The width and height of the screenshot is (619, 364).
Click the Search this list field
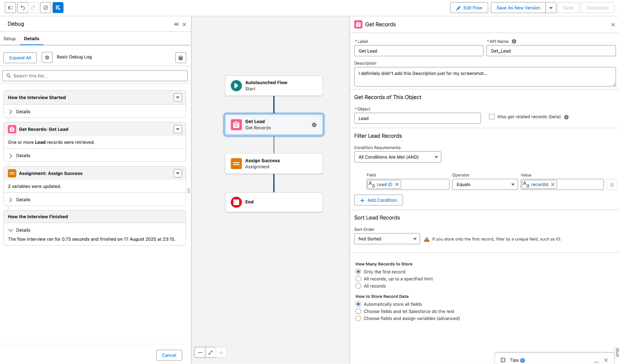coord(95,76)
